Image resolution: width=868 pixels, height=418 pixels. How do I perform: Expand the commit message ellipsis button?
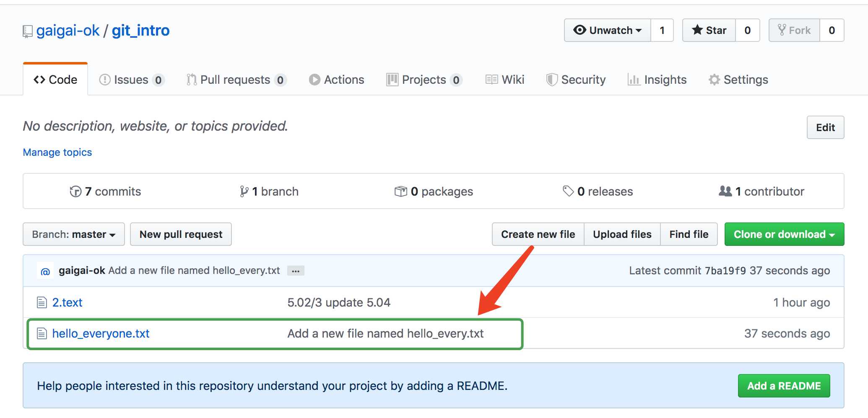(x=296, y=271)
